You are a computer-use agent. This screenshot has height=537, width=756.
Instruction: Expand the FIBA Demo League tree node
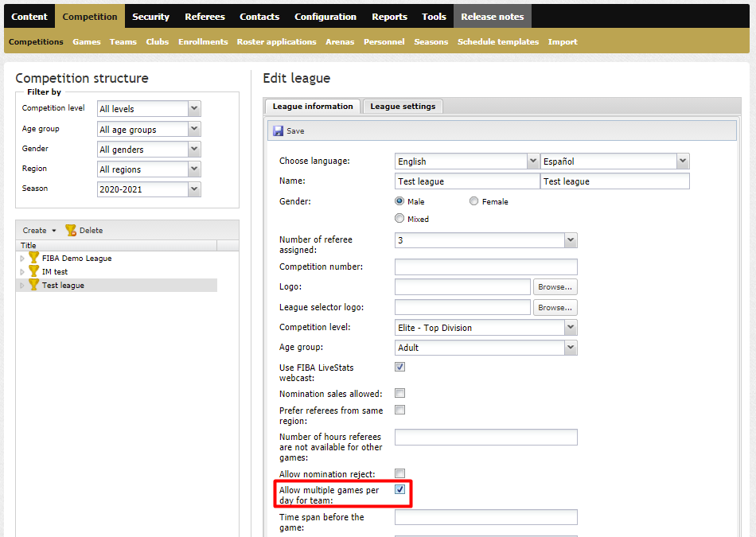click(x=22, y=259)
